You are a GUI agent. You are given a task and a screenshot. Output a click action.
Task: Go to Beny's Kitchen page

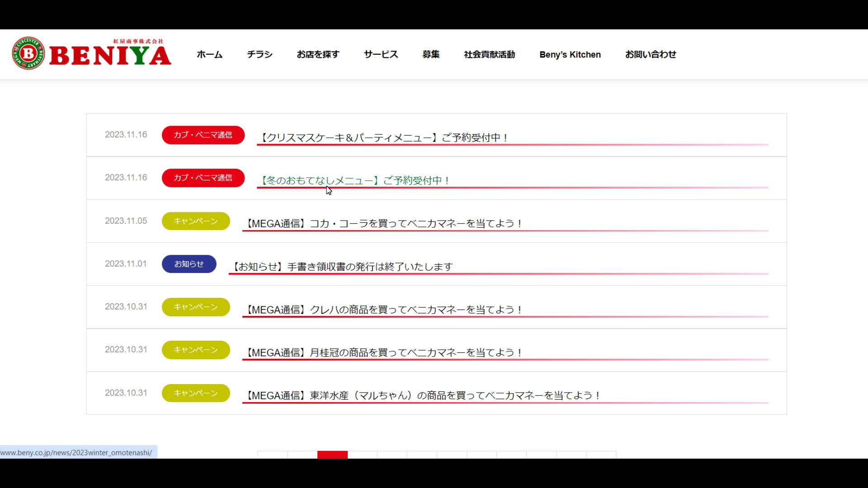pos(570,55)
